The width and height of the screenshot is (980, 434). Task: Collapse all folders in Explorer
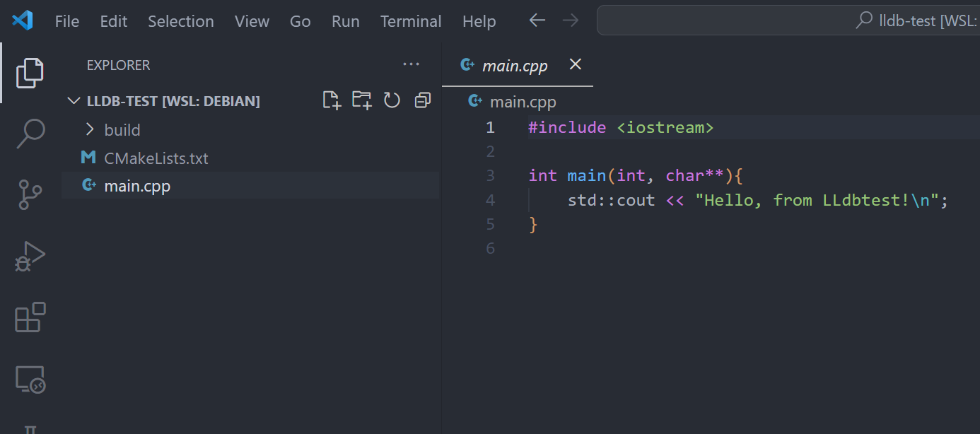[422, 100]
